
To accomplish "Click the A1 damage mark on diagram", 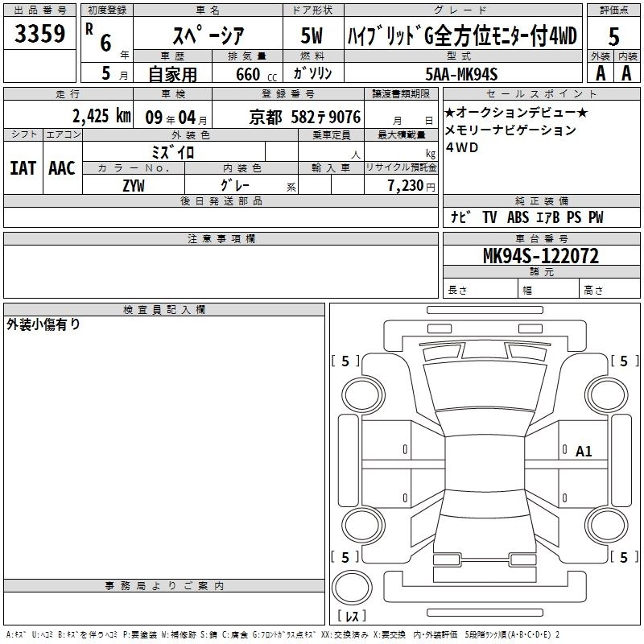I will point(583,452).
